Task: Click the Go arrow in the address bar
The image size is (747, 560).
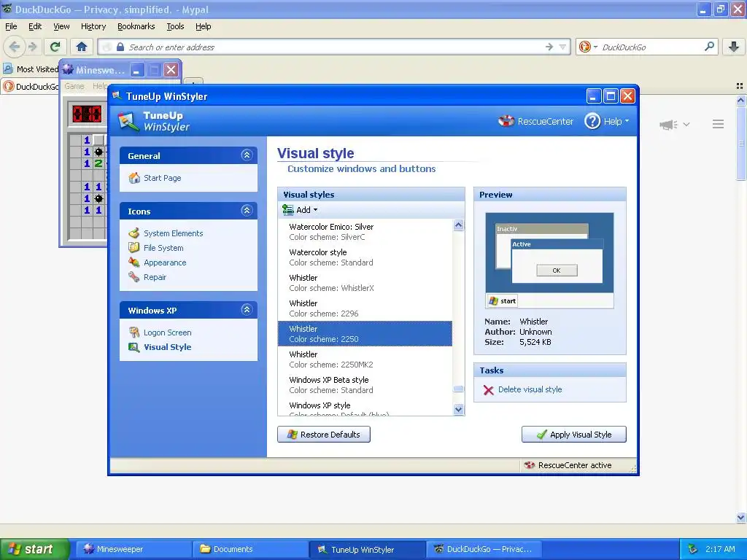Action: [549, 47]
